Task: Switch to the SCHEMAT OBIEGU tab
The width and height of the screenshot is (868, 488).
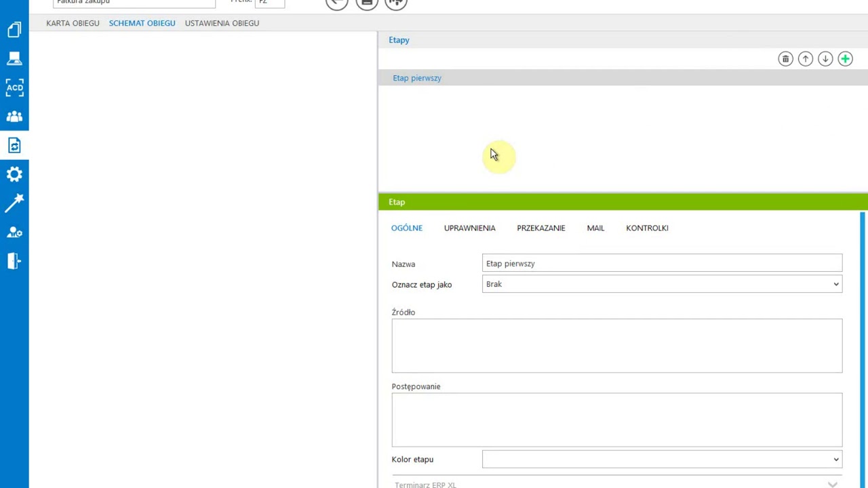Action: [142, 23]
